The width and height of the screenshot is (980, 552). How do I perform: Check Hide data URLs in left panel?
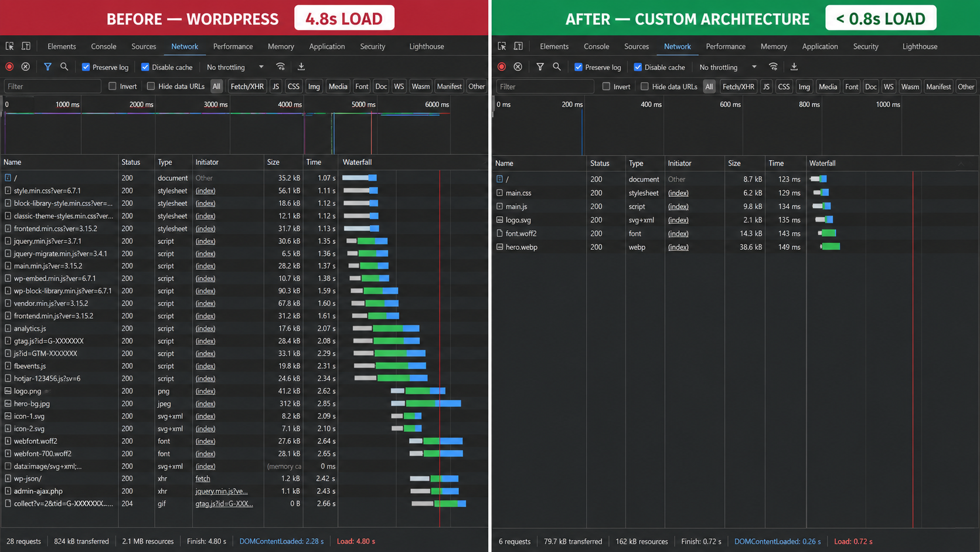tap(151, 86)
